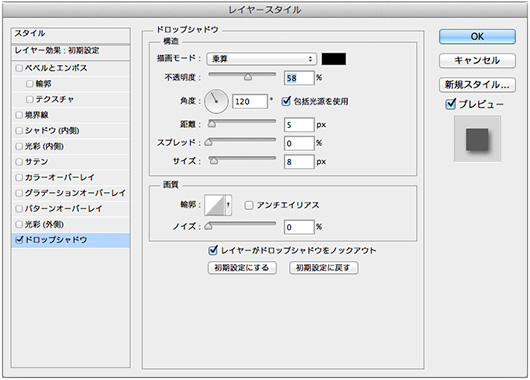Viewport: 530px width, 380px height.
Task: Click the 初期設定にする button
Action: pyautogui.click(x=242, y=268)
